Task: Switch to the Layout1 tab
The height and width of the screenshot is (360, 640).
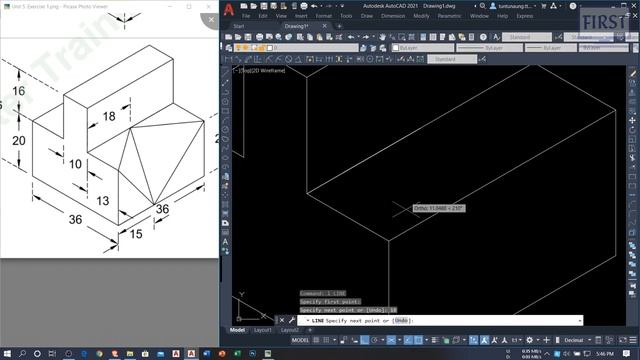Action: click(263, 330)
